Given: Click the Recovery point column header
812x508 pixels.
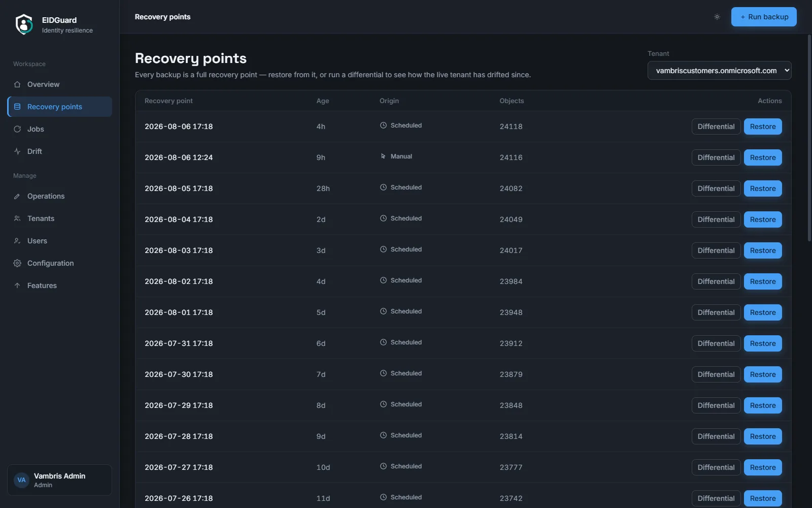Looking at the screenshot, I should (x=168, y=101).
